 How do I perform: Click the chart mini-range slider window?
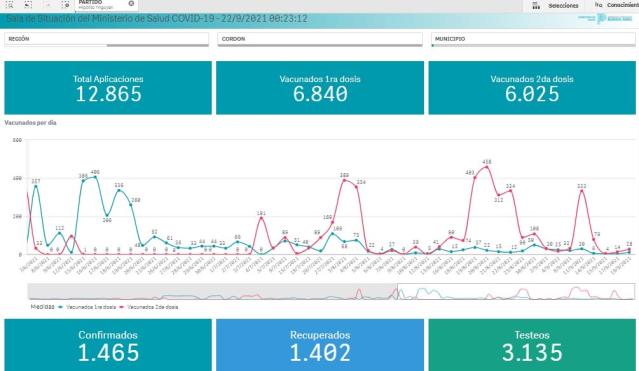tap(516, 292)
